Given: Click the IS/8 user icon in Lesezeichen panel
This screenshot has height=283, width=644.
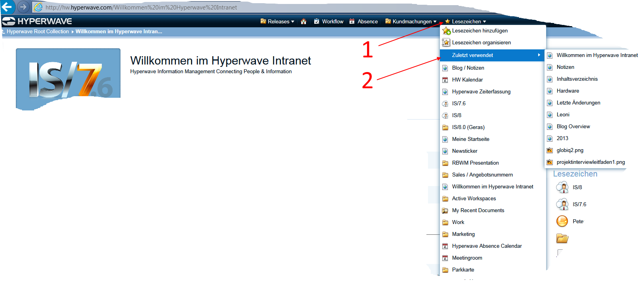Looking at the screenshot, I should pos(562,187).
